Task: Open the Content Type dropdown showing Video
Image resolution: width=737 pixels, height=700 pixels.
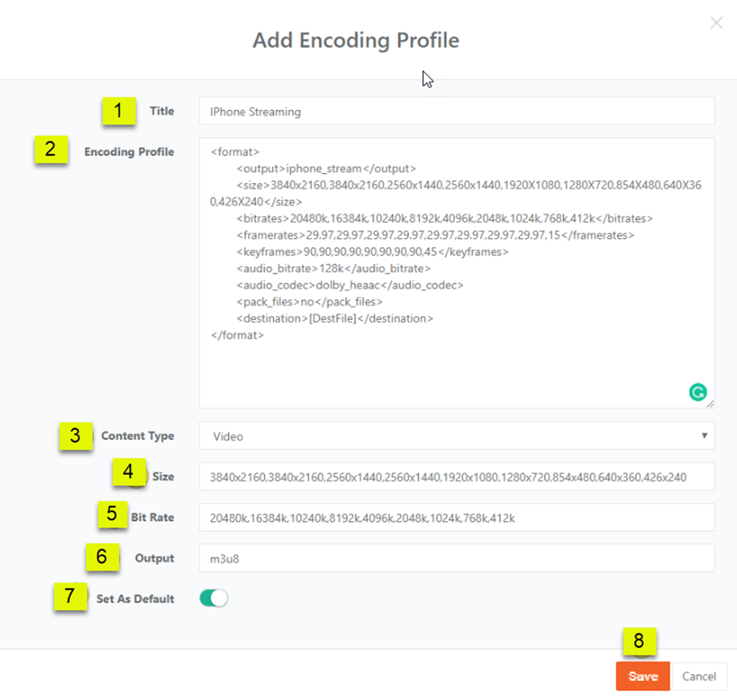Action: (456, 436)
